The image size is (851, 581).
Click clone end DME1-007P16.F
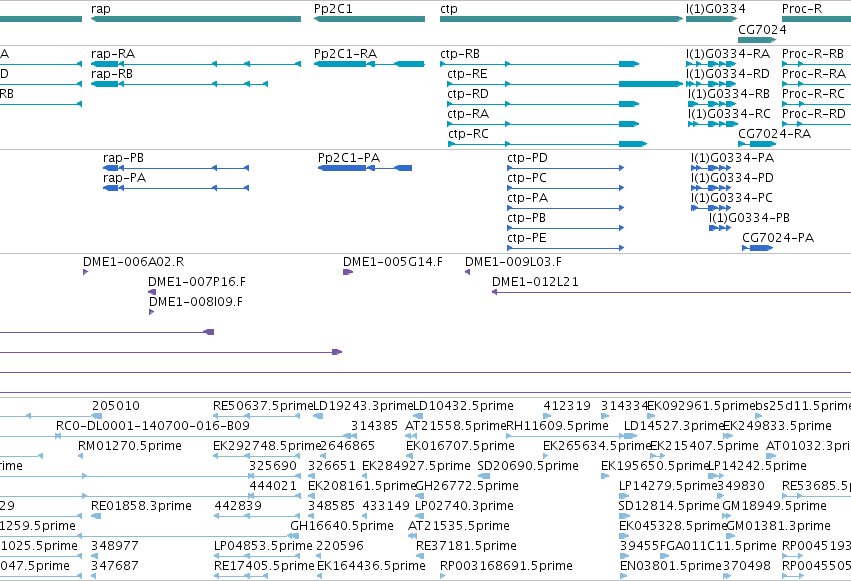[197, 282]
